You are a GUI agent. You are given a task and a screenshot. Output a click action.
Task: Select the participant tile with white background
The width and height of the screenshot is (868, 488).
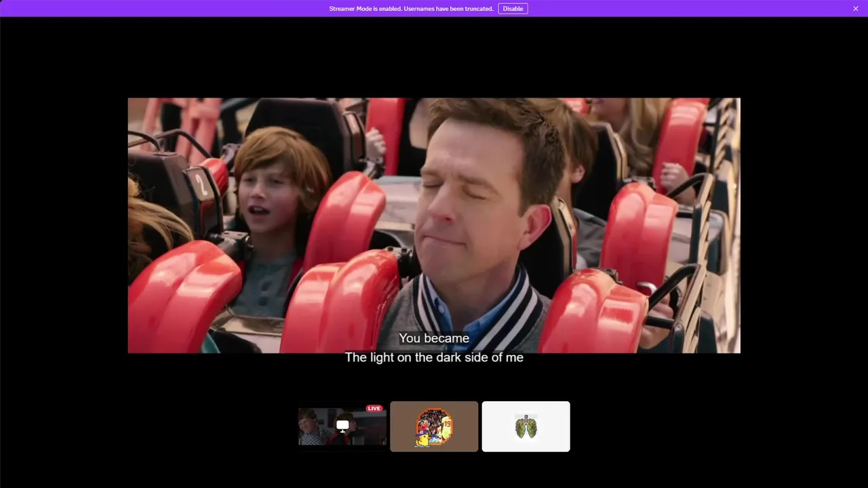pyautogui.click(x=526, y=426)
